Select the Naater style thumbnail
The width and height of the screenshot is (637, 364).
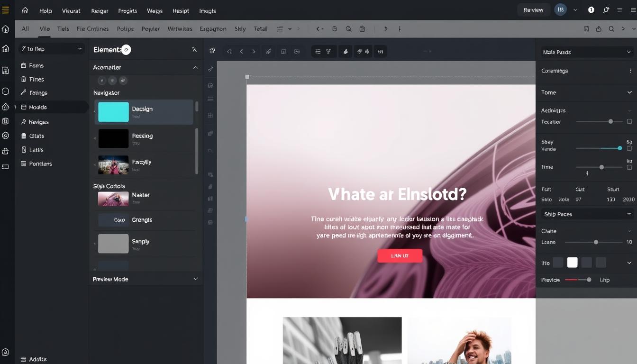pyautogui.click(x=113, y=199)
